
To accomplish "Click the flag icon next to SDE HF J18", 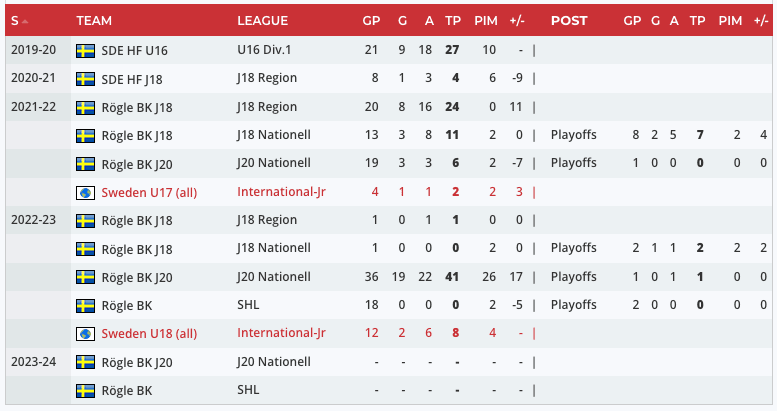I will [x=85, y=79].
